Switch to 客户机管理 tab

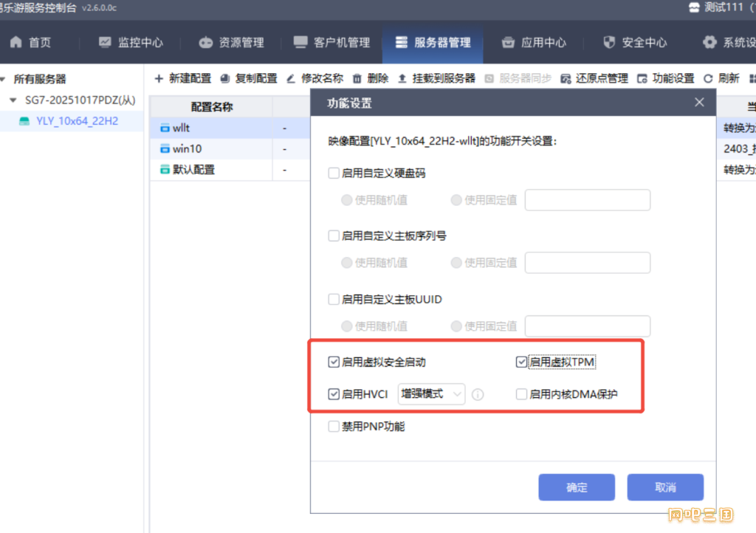tap(331, 42)
